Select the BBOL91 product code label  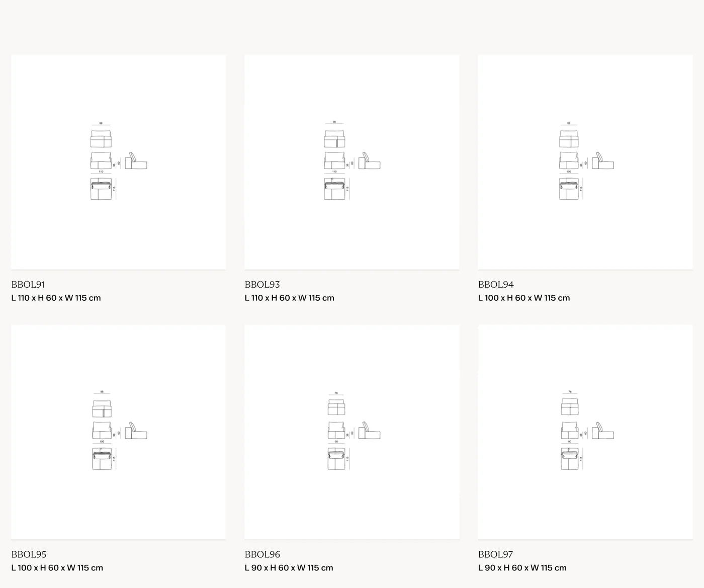[28, 285]
